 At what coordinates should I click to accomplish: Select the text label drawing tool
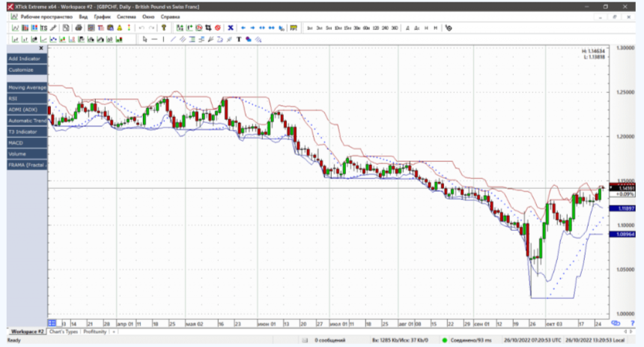pyautogui.click(x=238, y=39)
